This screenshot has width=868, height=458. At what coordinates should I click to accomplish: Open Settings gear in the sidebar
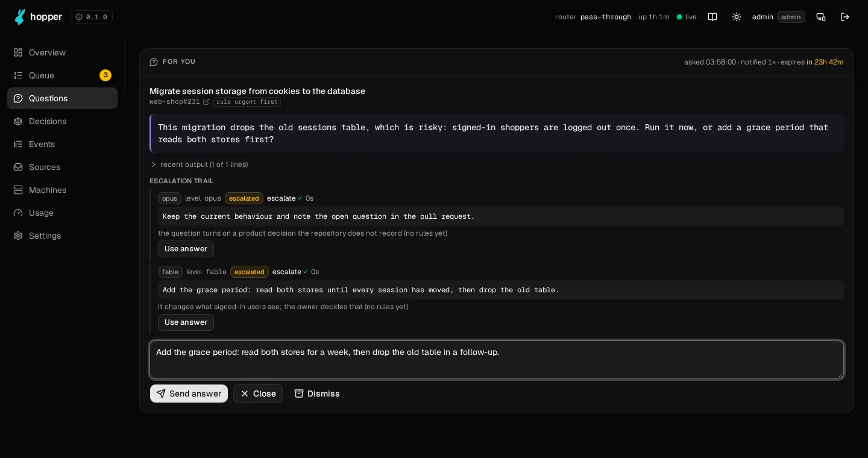62,236
